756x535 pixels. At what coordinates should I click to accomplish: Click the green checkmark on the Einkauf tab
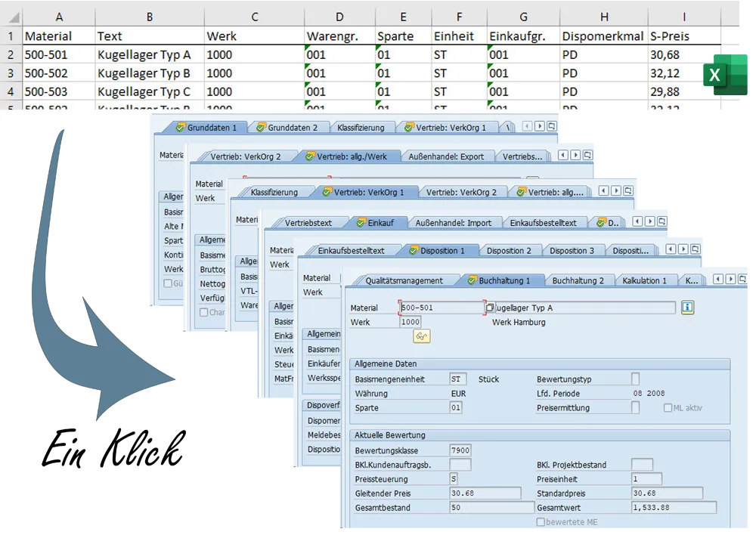click(x=360, y=221)
